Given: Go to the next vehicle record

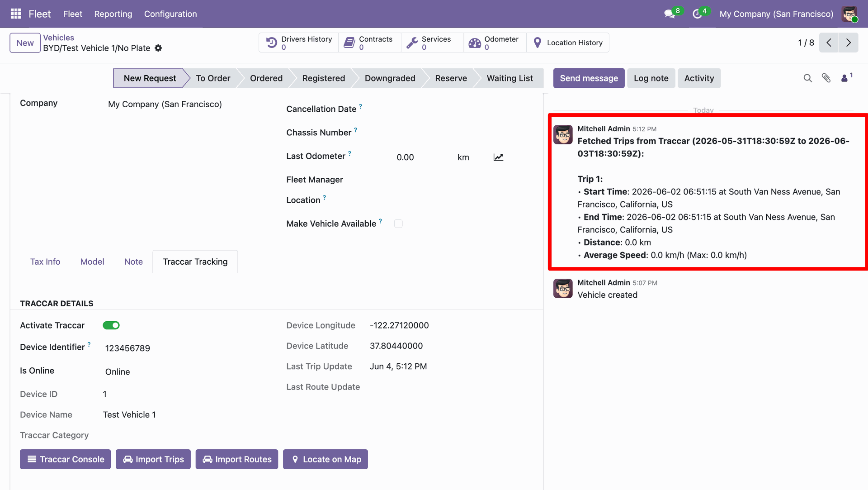Looking at the screenshot, I should (x=849, y=43).
